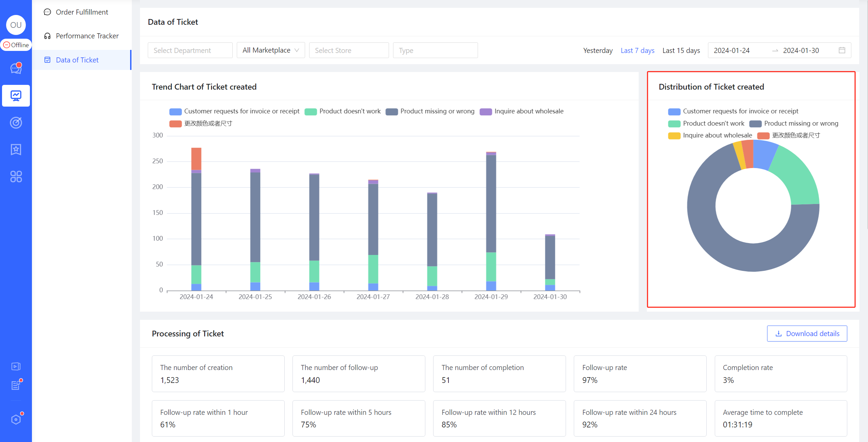Click 'The number of completion' card
The width and height of the screenshot is (868, 442).
499,374
